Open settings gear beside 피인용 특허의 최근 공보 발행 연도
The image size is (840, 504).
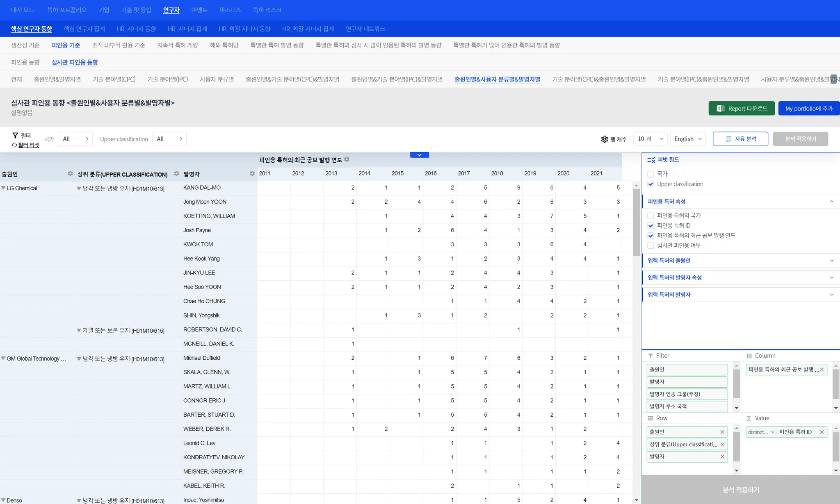[x=347, y=159]
